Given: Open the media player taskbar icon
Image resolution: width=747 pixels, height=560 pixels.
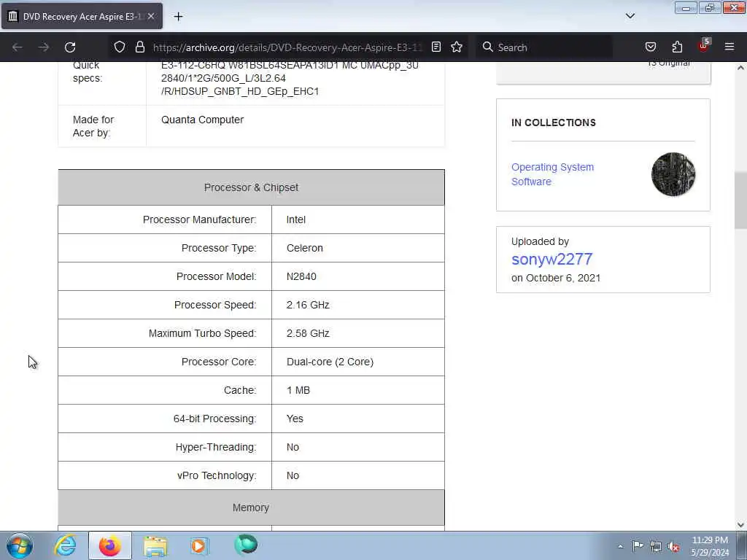Looking at the screenshot, I should (x=200, y=545).
